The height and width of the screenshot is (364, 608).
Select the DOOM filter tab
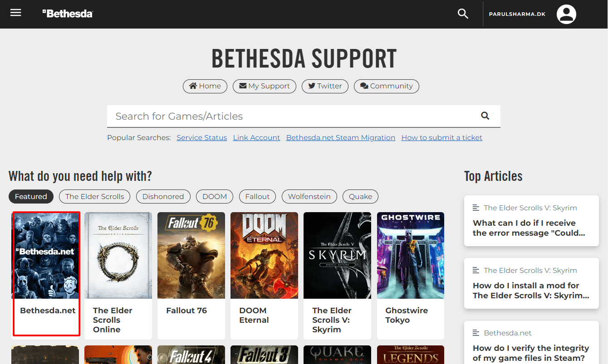(215, 196)
